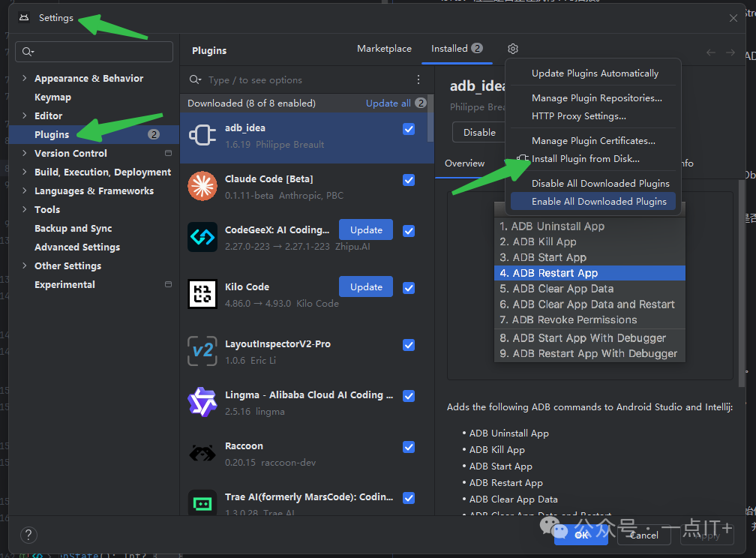
Task: Switch to the Installed tab
Action: pos(457,49)
